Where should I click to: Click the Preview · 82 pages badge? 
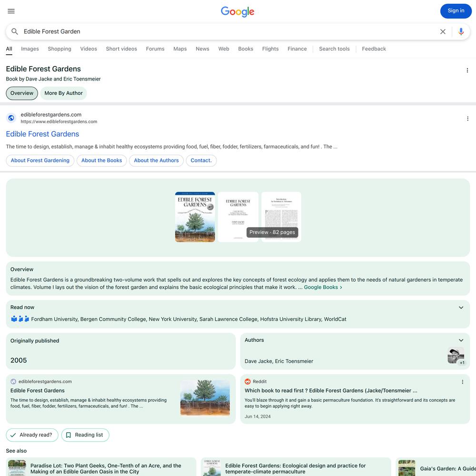pos(272,232)
